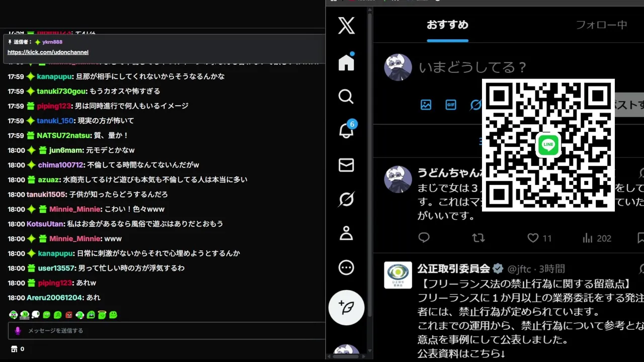Click the white emote in emote row
This screenshot has width=644, height=362.
point(36,315)
